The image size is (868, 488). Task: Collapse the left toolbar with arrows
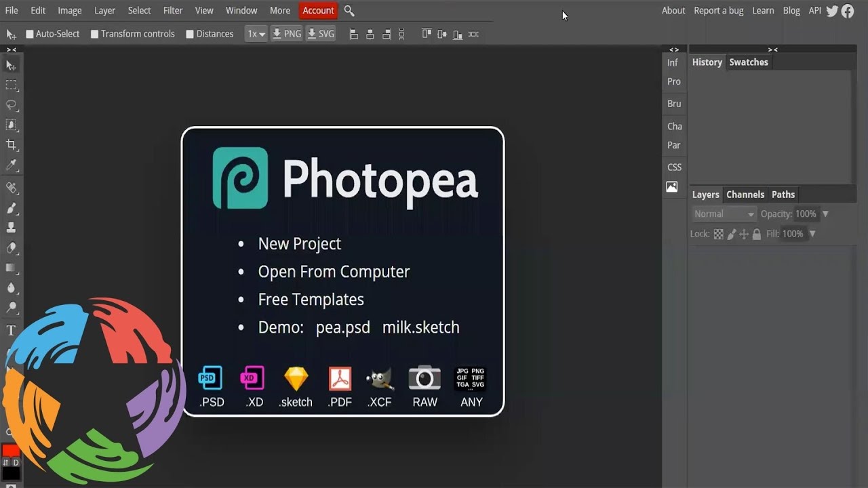point(12,49)
